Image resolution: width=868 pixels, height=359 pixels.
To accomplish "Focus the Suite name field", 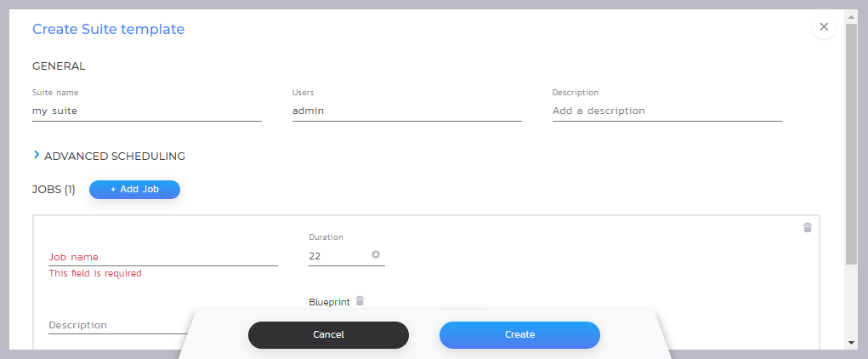I will 146,111.
